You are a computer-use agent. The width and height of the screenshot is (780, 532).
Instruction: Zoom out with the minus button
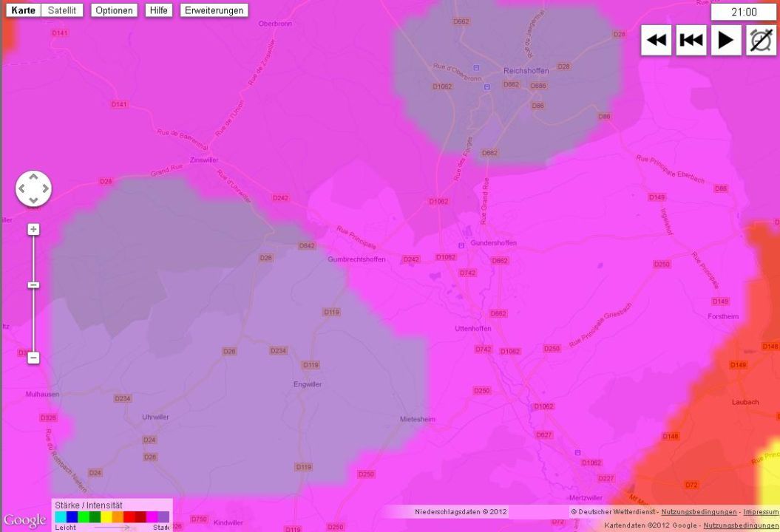(33, 358)
